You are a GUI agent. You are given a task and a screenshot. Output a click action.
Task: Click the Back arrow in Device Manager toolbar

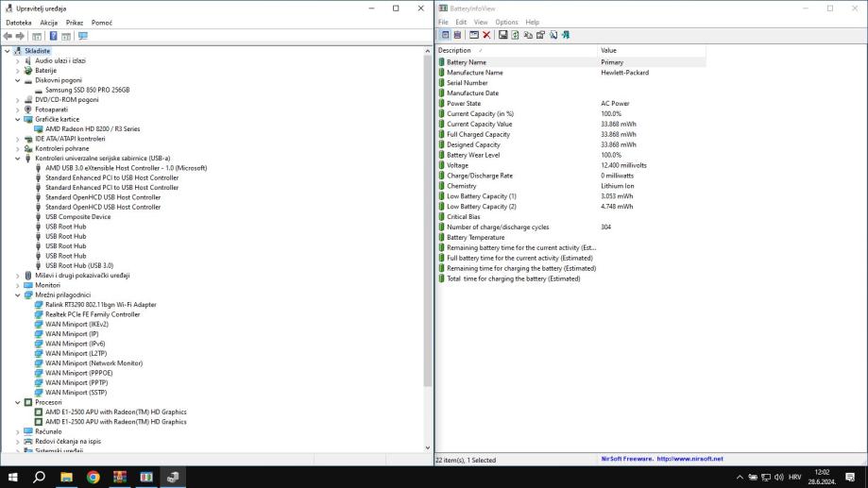click(8, 36)
